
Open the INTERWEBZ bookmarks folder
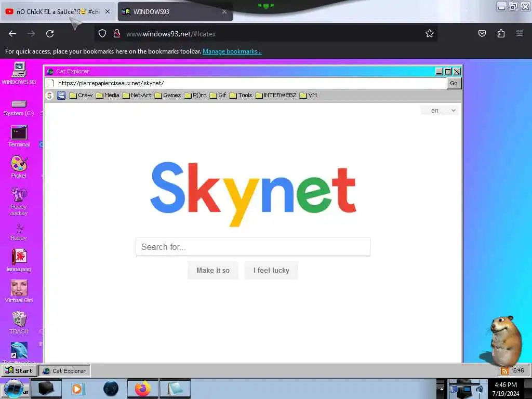[x=276, y=96]
